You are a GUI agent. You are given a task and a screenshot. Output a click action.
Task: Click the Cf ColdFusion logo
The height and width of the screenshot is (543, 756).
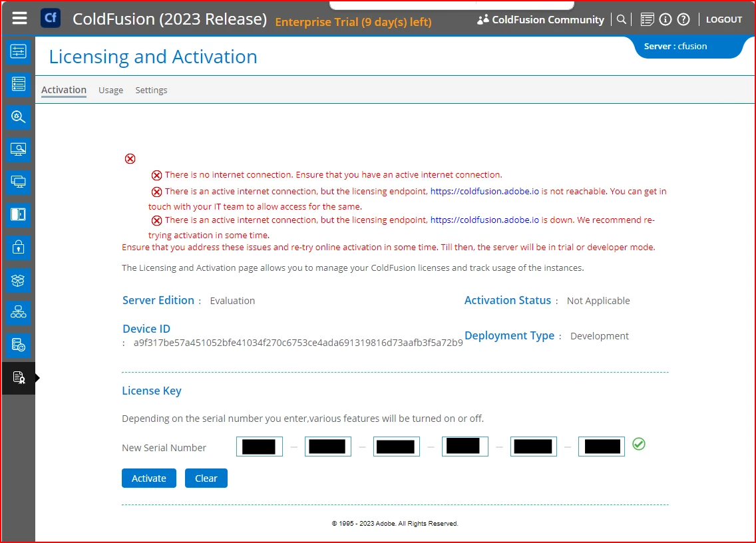click(51, 19)
